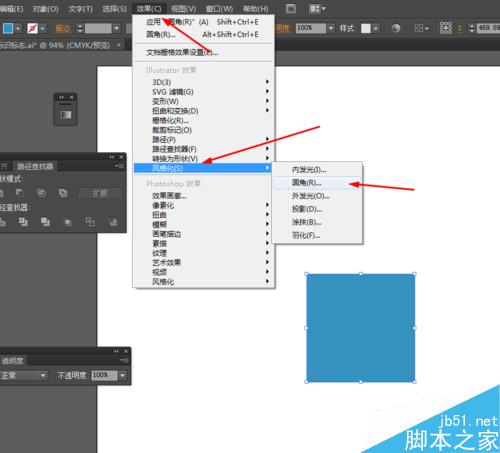Choose 内发光(I)... in the submenu
This screenshot has width=500, height=453.
tap(317, 170)
